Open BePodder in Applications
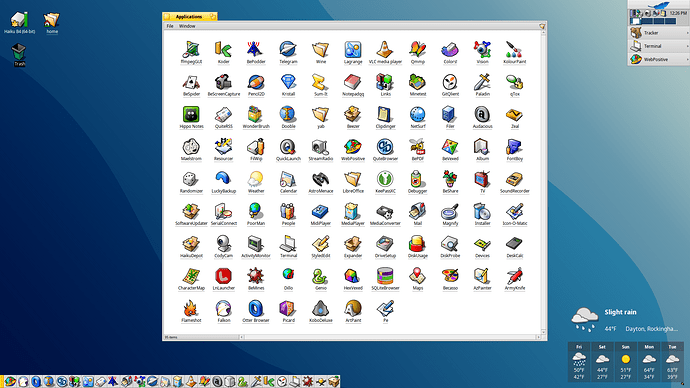 coord(256,49)
